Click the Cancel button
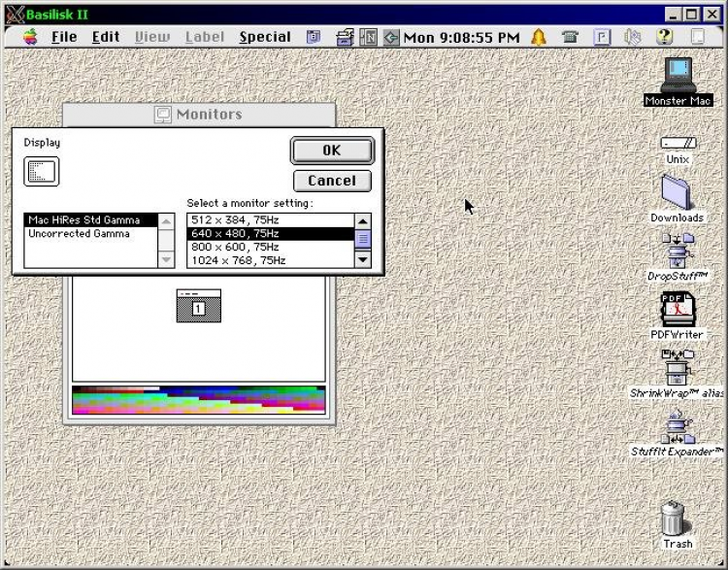The image size is (728, 570). tap(332, 181)
